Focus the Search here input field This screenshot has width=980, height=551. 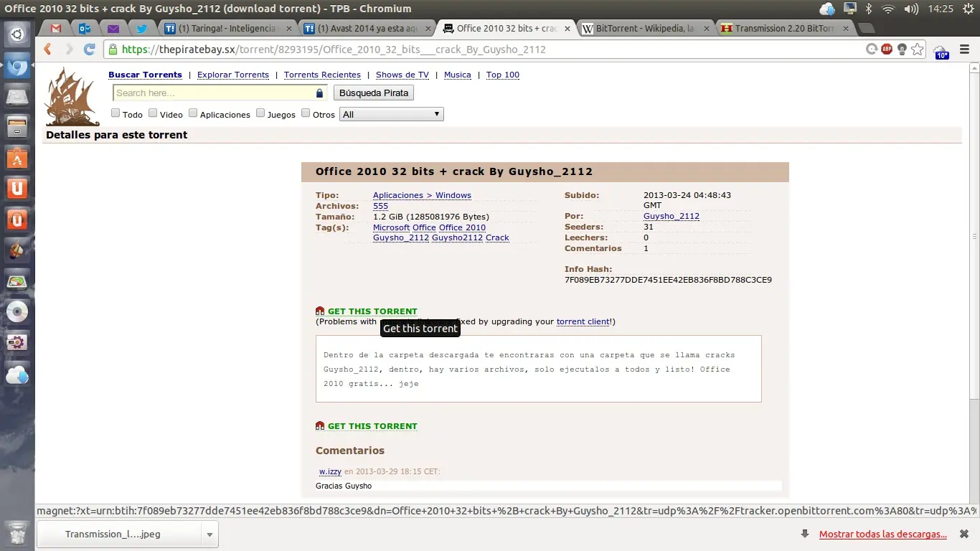220,93
